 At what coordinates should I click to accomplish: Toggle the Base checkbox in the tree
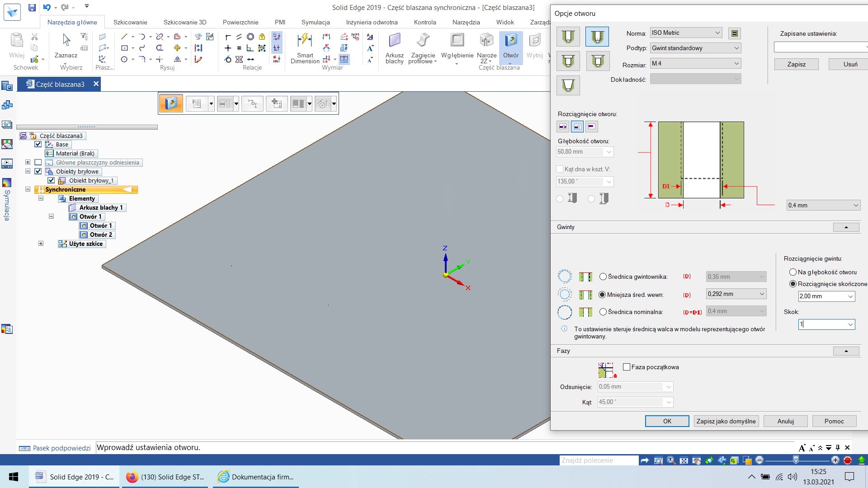38,145
